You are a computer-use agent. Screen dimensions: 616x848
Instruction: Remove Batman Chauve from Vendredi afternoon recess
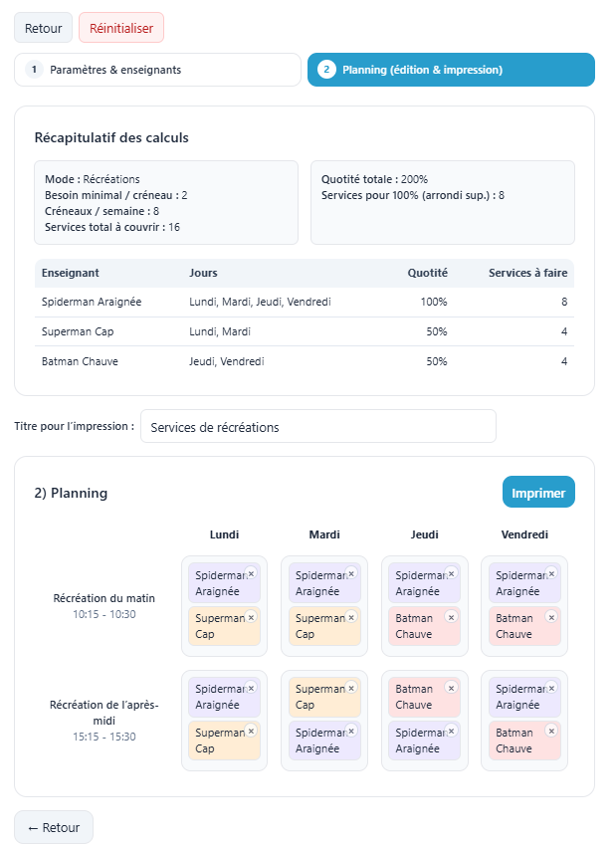pyautogui.click(x=551, y=732)
